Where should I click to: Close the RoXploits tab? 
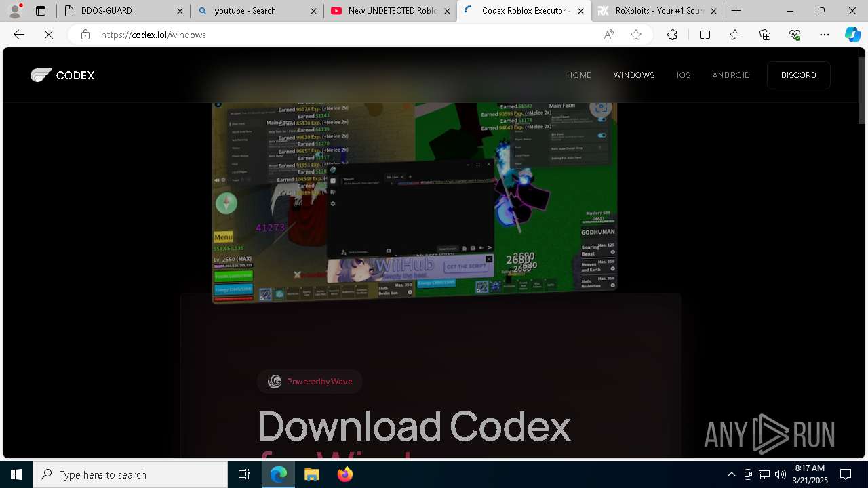[x=714, y=11]
